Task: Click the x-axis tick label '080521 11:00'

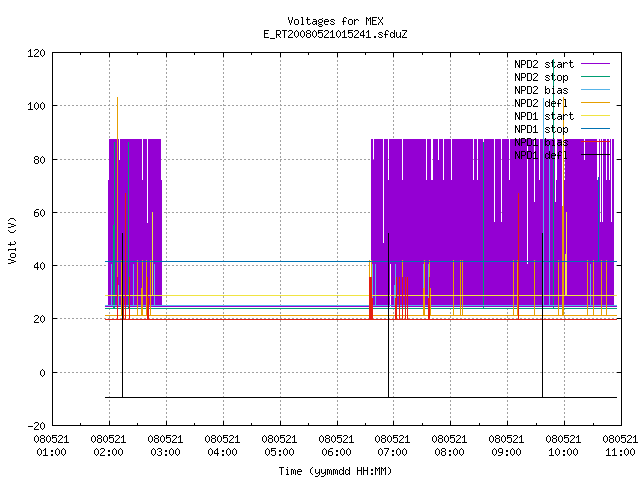Action: (620, 446)
